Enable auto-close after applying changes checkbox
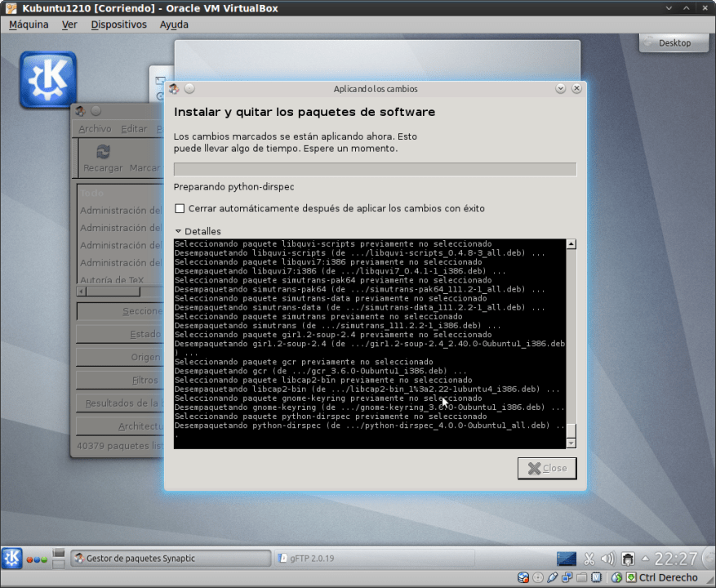716x588 pixels. 180,208
